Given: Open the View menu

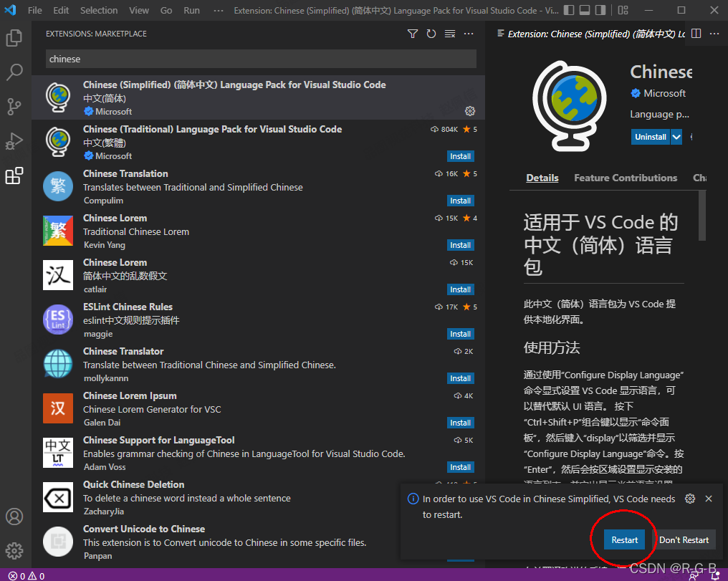Looking at the screenshot, I should [139, 10].
